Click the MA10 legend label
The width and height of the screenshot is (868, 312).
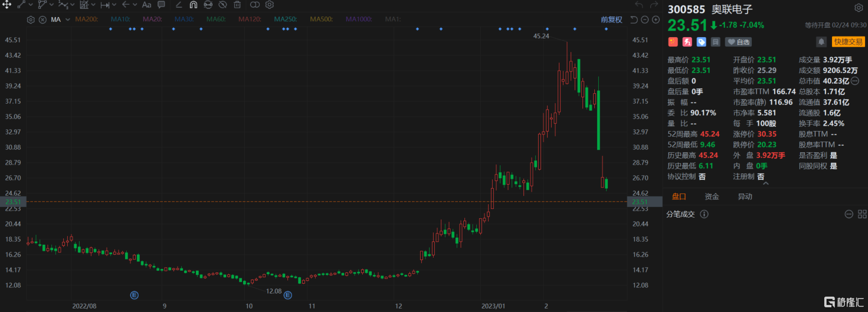click(x=121, y=19)
